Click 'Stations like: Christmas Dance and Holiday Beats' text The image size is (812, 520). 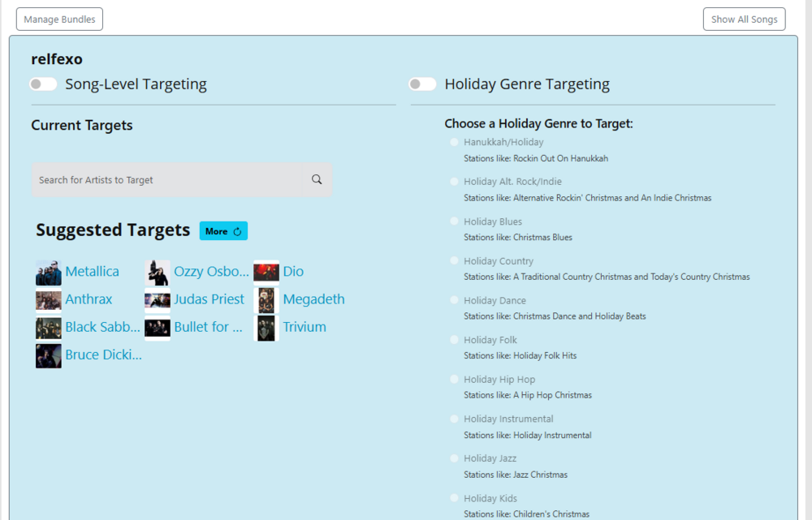555,316
